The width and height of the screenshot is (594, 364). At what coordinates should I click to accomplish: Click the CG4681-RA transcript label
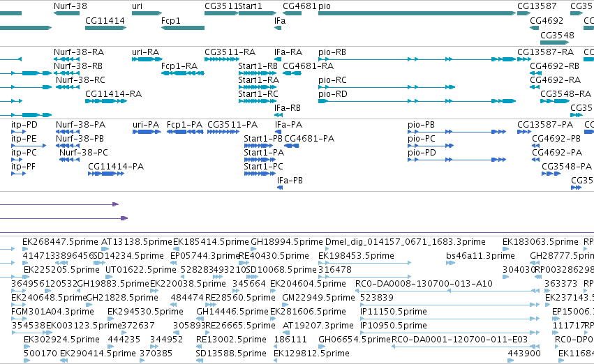(308, 66)
